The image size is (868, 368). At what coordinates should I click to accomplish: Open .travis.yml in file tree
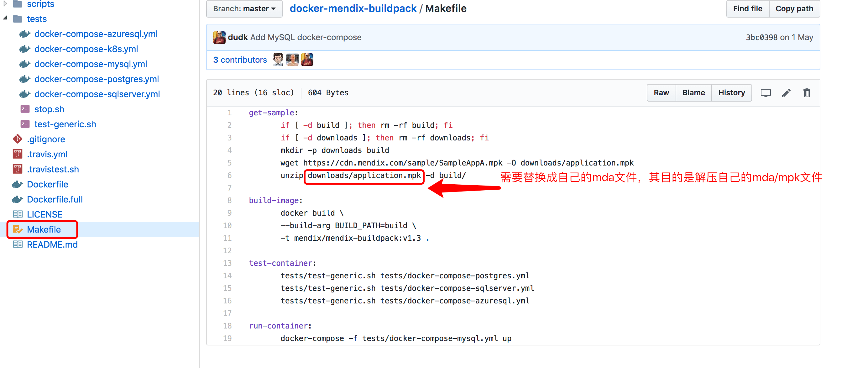click(x=47, y=154)
